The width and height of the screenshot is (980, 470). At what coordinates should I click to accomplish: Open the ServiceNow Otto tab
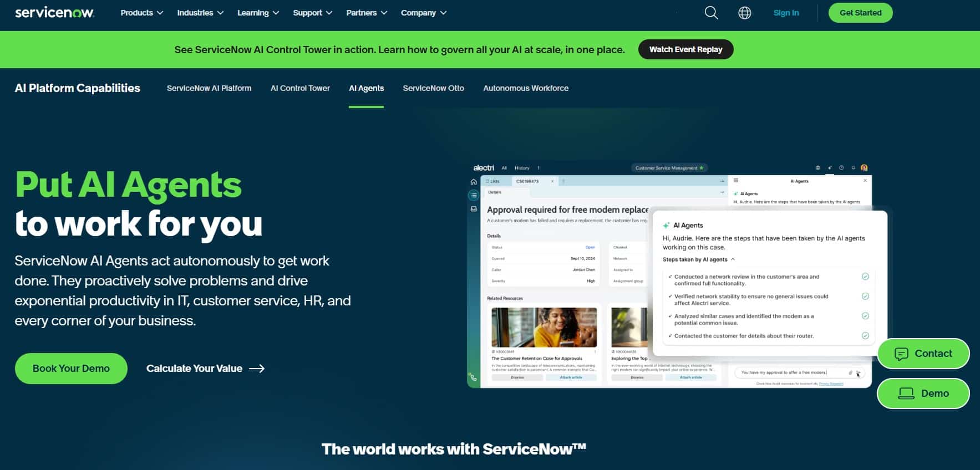click(433, 88)
